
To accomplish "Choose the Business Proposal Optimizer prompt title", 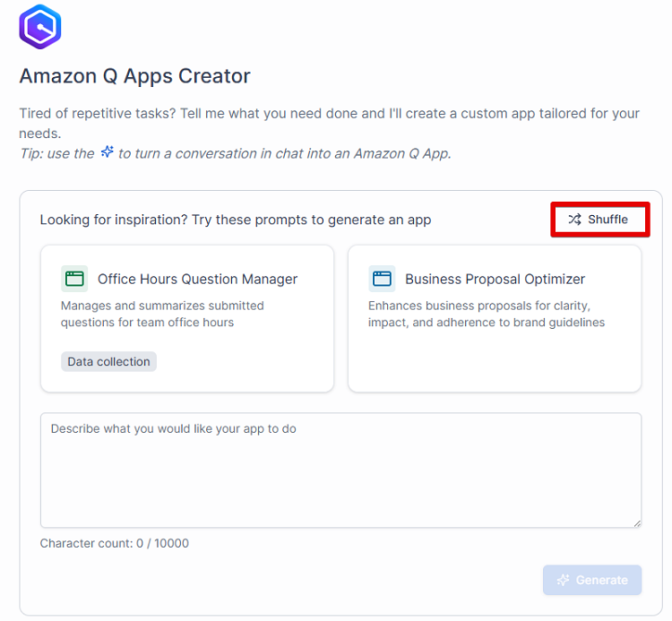I will tap(495, 279).
